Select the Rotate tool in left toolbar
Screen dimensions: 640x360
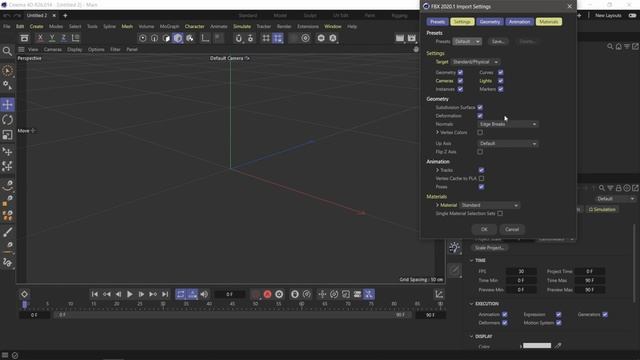pyautogui.click(x=7, y=120)
